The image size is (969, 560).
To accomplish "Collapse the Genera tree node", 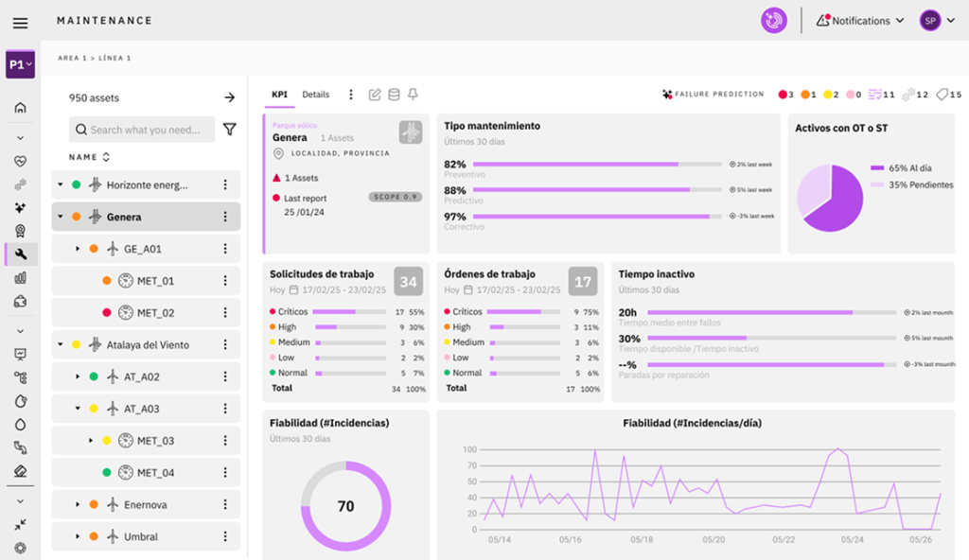I will [x=61, y=217].
